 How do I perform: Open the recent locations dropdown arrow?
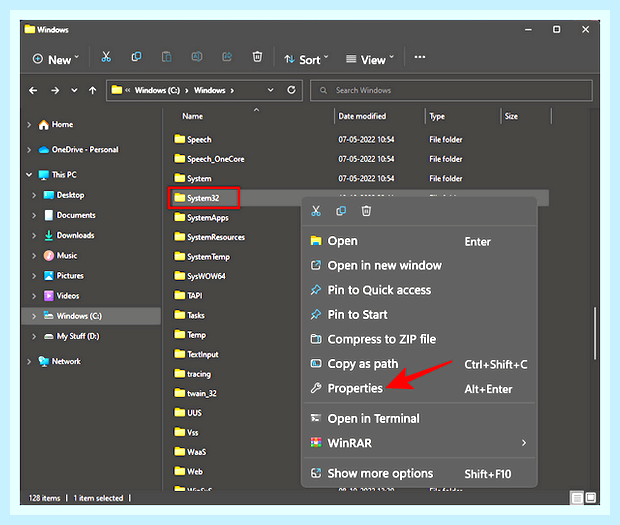pyautogui.click(x=74, y=91)
